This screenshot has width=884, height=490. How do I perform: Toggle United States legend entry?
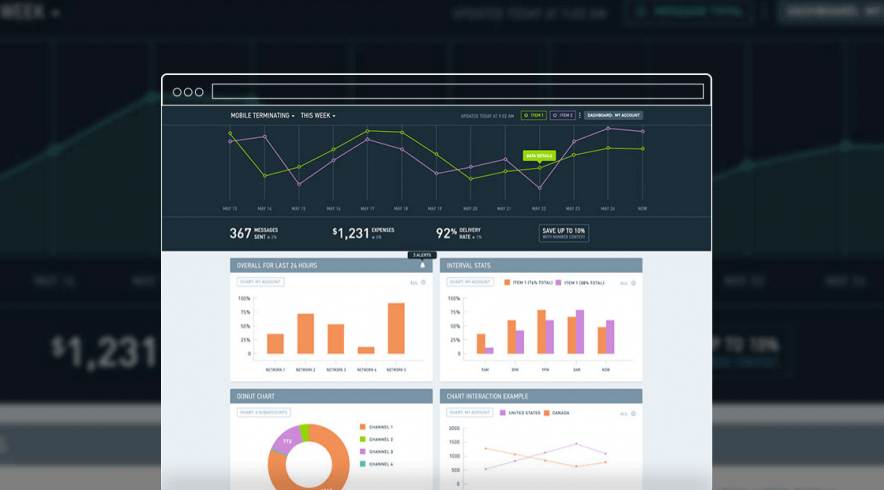coord(520,413)
